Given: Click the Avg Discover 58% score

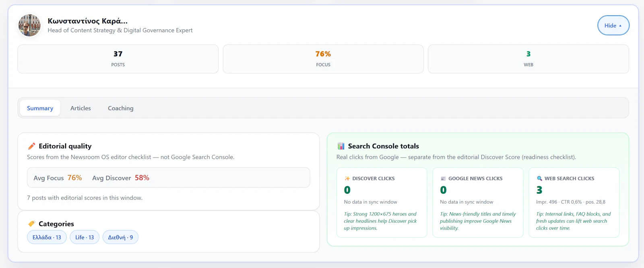Looking at the screenshot, I should coord(121,178).
